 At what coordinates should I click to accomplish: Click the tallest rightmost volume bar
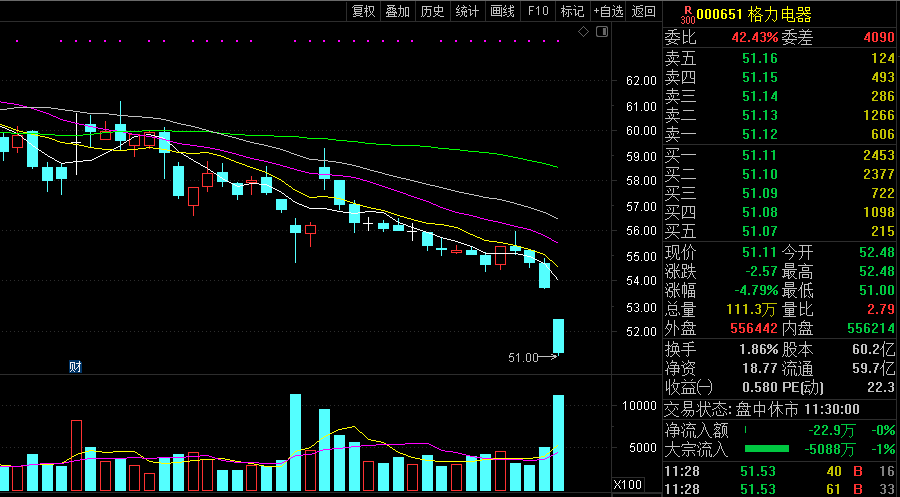coord(558,442)
